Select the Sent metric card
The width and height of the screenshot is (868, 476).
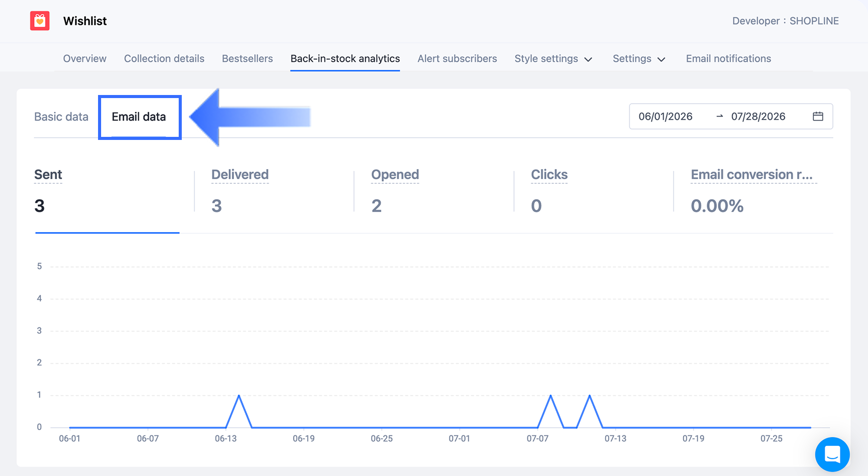click(107, 199)
